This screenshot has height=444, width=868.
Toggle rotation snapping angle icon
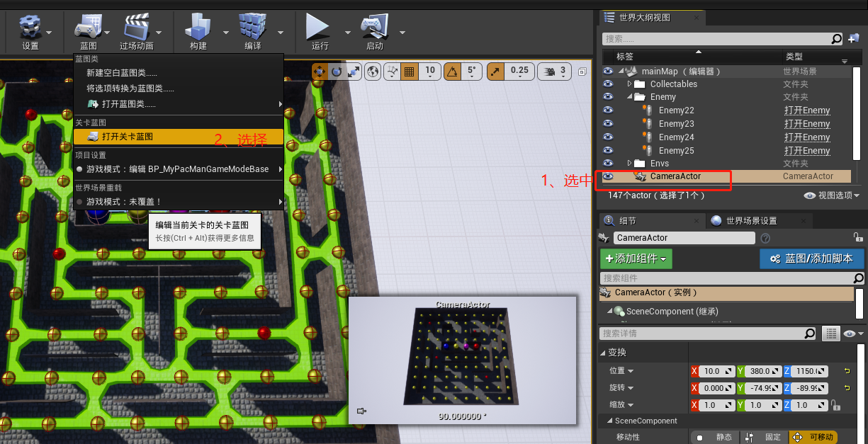[452, 71]
